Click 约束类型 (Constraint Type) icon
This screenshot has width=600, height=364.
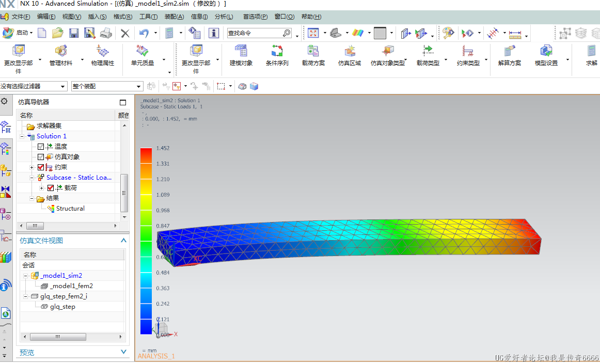[x=468, y=55]
